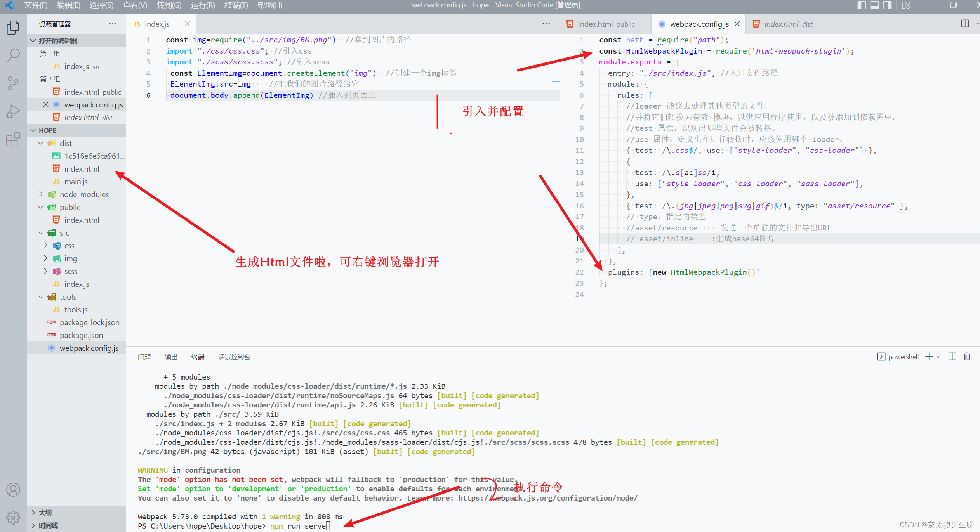Viewport: 980px width, 532px height.
Task: Expand the Timeline section
Action: [x=33, y=525]
